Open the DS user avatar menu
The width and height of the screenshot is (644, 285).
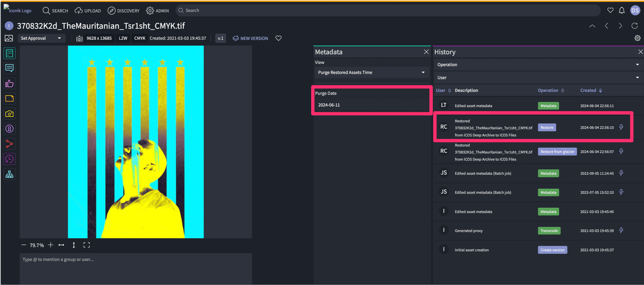click(635, 10)
